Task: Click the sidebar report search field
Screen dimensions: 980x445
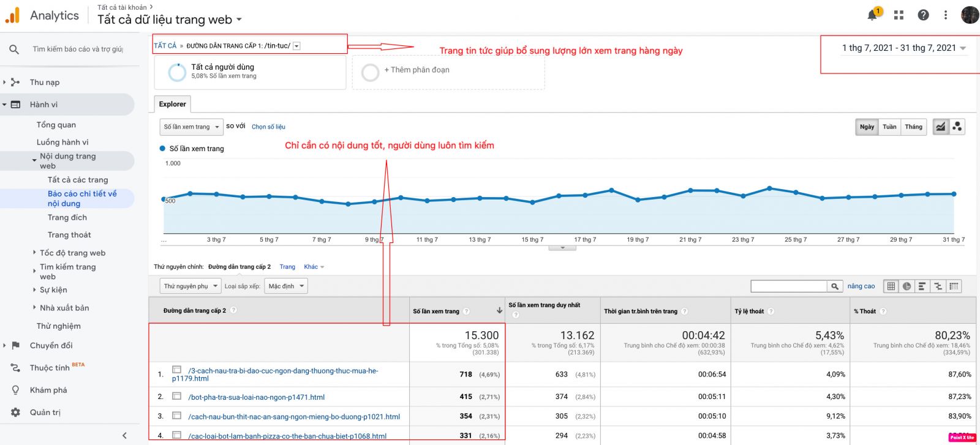Action: point(78,49)
